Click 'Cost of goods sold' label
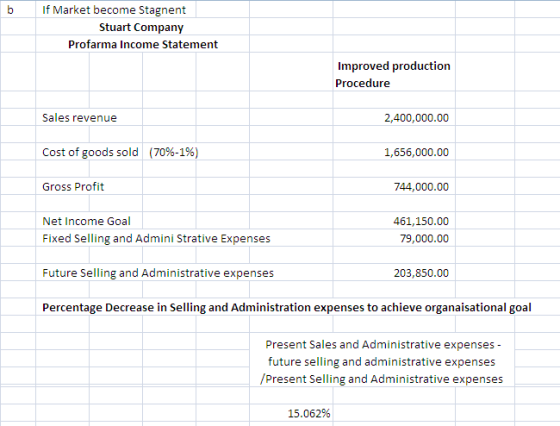 90,152
